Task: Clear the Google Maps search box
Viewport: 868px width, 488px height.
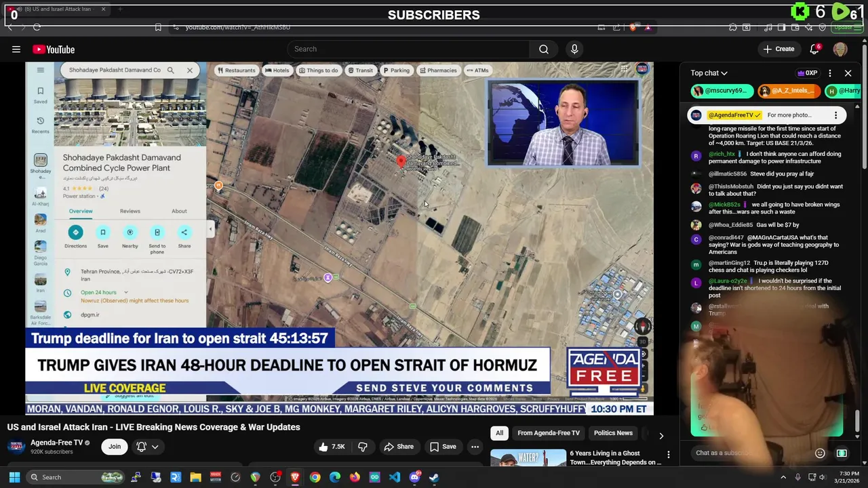Action: [x=190, y=70]
